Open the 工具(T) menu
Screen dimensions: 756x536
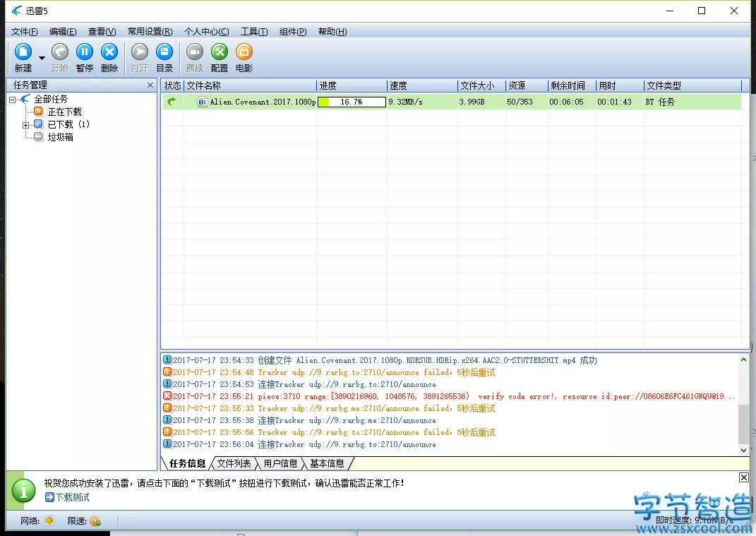click(254, 32)
